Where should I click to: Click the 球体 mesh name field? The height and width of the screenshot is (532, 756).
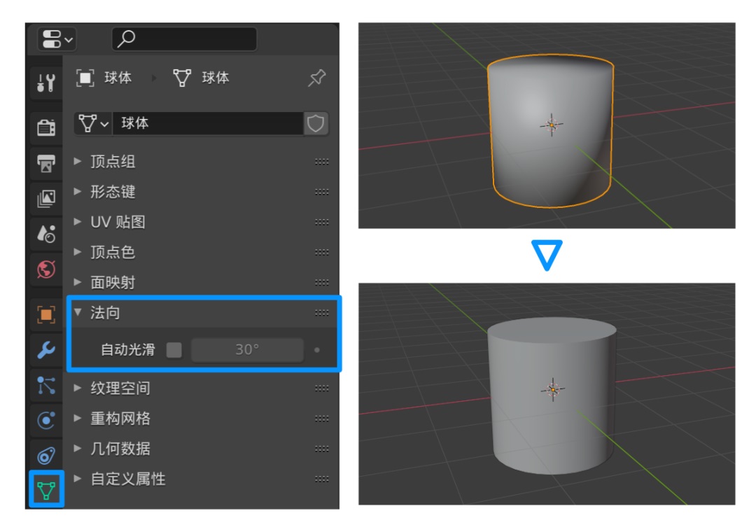tap(208, 123)
